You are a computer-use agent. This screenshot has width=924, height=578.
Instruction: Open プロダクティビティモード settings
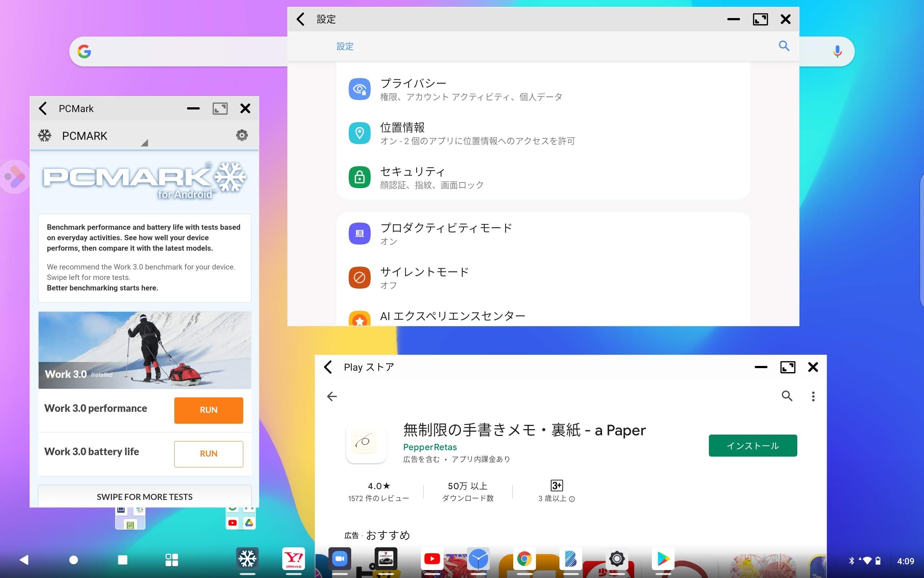tap(542, 234)
